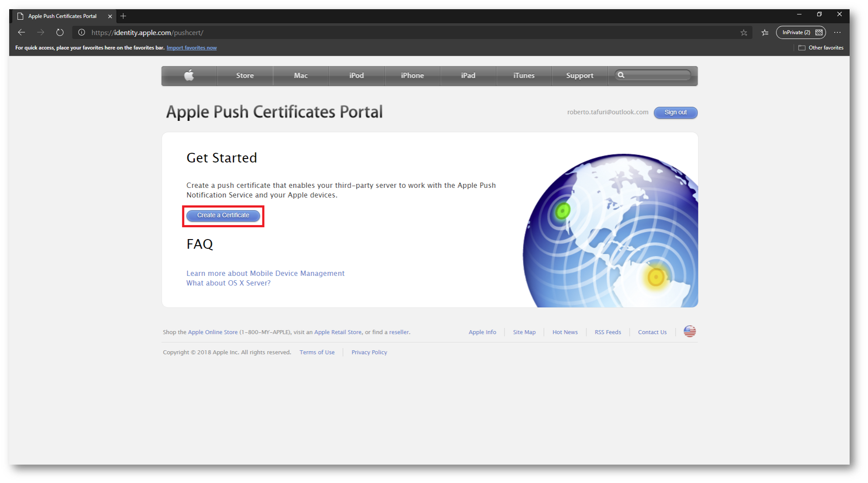Image resolution: width=868 pixels, height=483 pixels.
Task: Click the site information icon in address bar
Action: pyautogui.click(x=81, y=32)
